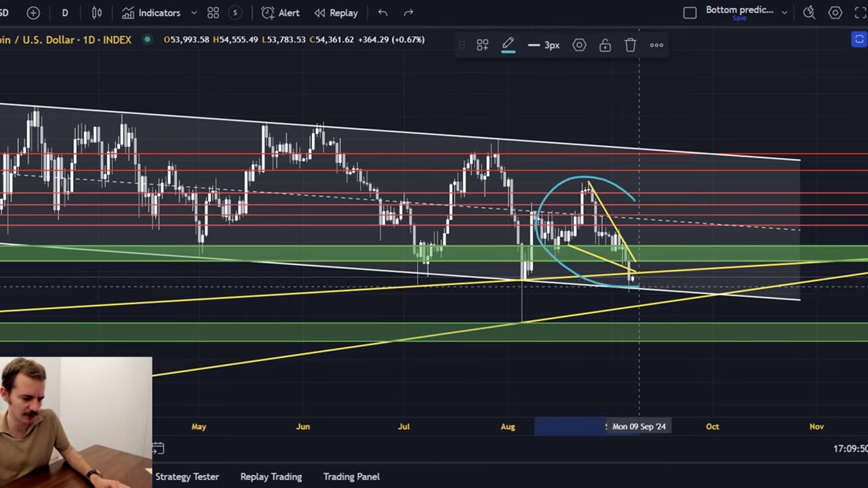Click the add symbol plus icon

(33, 13)
